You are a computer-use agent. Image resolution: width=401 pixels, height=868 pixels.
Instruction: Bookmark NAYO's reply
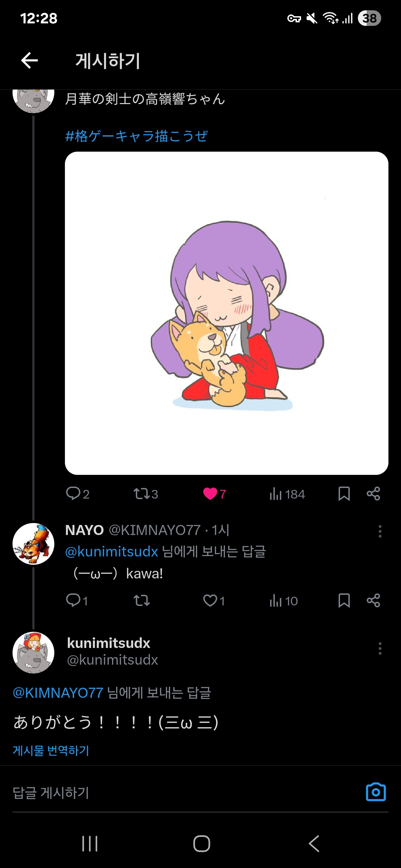point(344,600)
